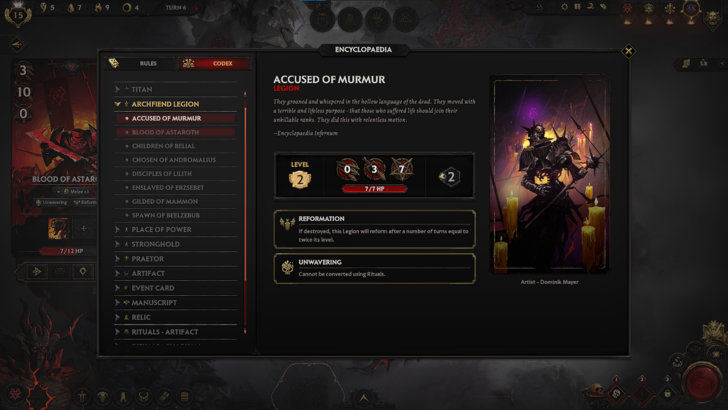The height and width of the screenshot is (410, 728).
Task: Click the Unwavering ability skull icon
Action: [x=287, y=267]
